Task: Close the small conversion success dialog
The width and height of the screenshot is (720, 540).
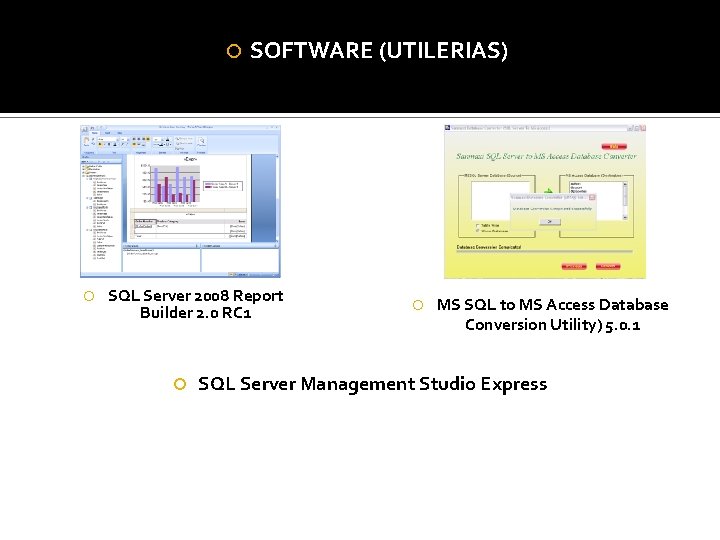Action: [591, 197]
